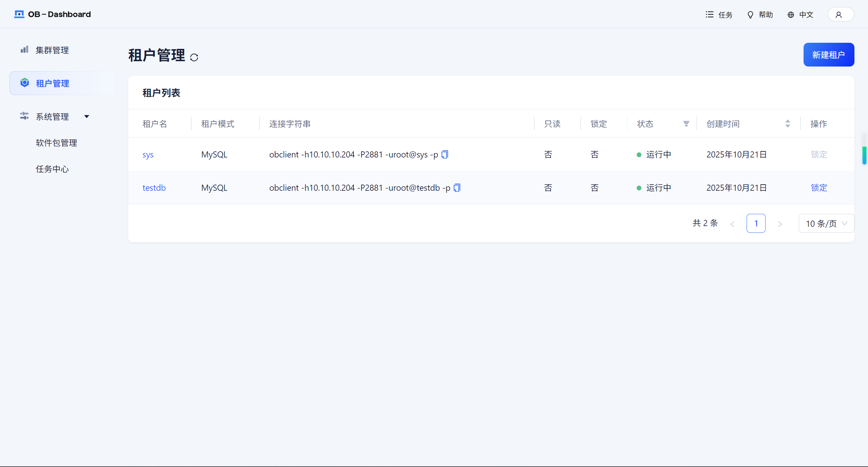Open the 10 条/页 page size dropdown
Viewport: 868px width, 467px height.
(826, 224)
